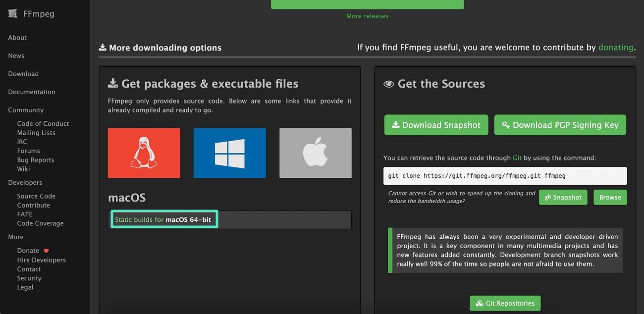Open Source Code page
This screenshot has height=314, width=644.
[36, 196]
